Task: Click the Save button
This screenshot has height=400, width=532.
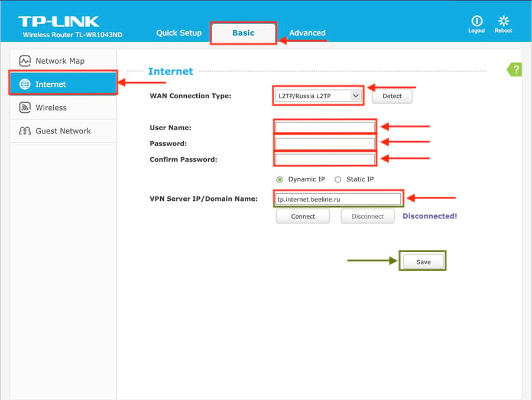Action: (x=423, y=262)
